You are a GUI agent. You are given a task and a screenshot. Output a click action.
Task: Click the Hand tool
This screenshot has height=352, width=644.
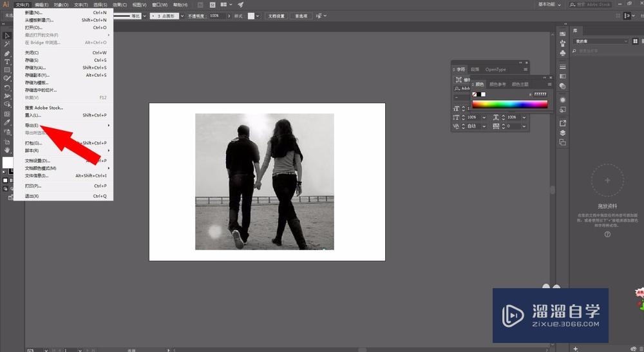(7, 150)
